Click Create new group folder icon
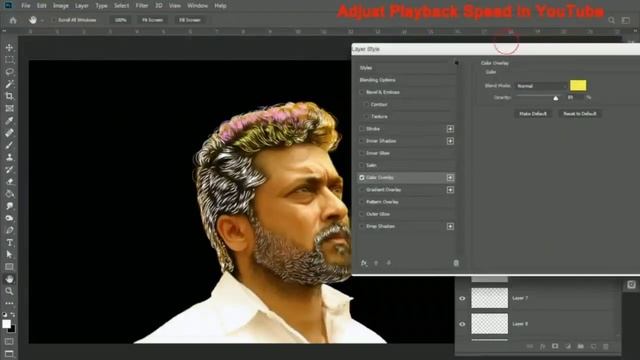The width and height of the screenshot is (640, 360). pyautogui.click(x=580, y=346)
